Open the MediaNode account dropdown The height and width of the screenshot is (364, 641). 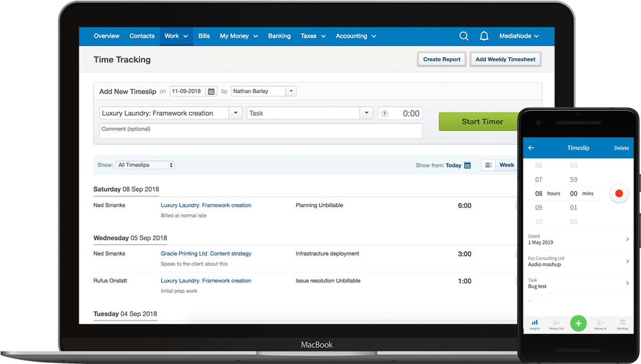pyautogui.click(x=519, y=36)
